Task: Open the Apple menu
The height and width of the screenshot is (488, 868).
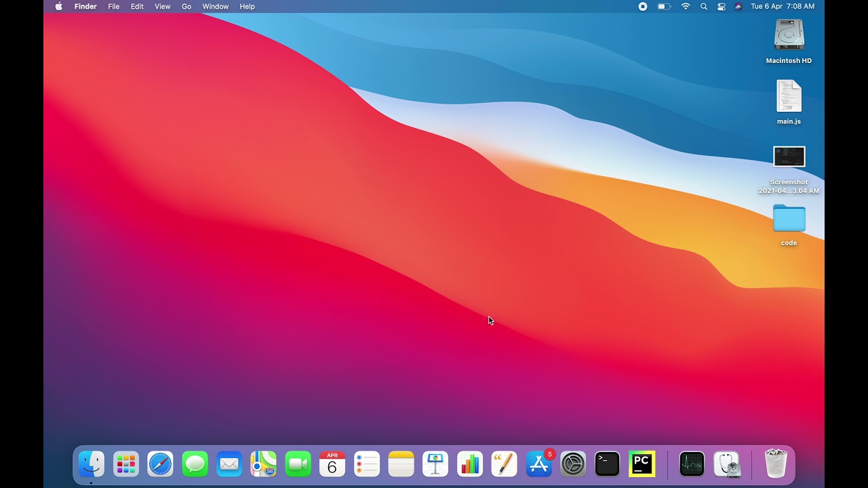Action: click(59, 6)
